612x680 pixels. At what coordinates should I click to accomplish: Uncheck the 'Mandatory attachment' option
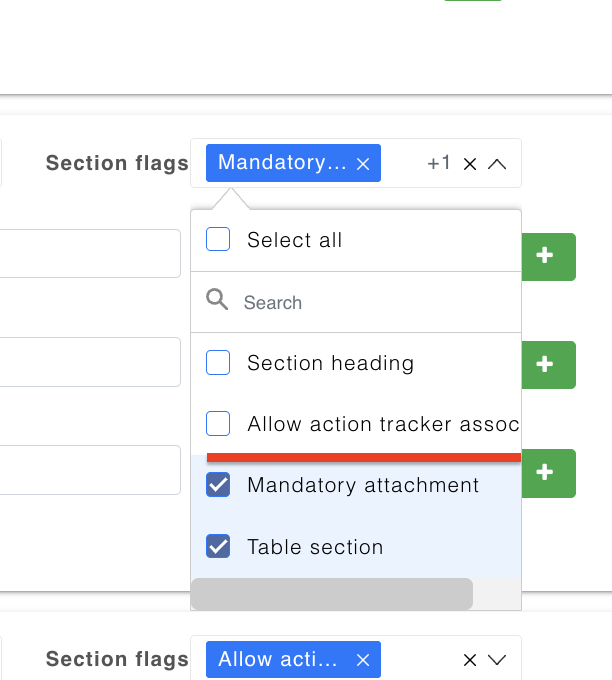[x=218, y=486]
